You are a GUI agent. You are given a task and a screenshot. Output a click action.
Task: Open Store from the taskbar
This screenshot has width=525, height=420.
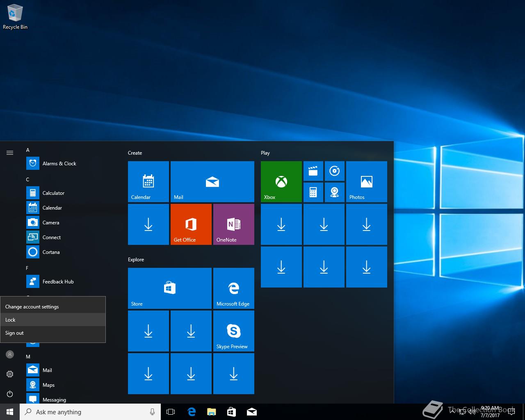coord(231,412)
